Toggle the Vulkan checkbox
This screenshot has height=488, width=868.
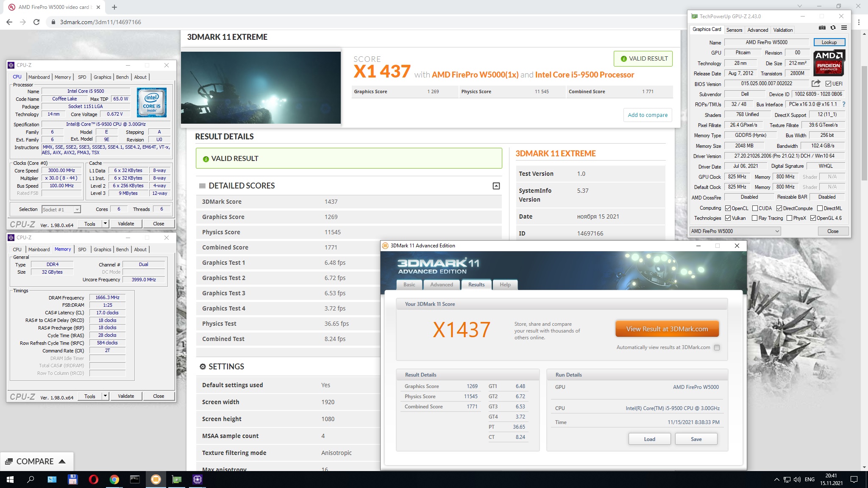tap(728, 218)
